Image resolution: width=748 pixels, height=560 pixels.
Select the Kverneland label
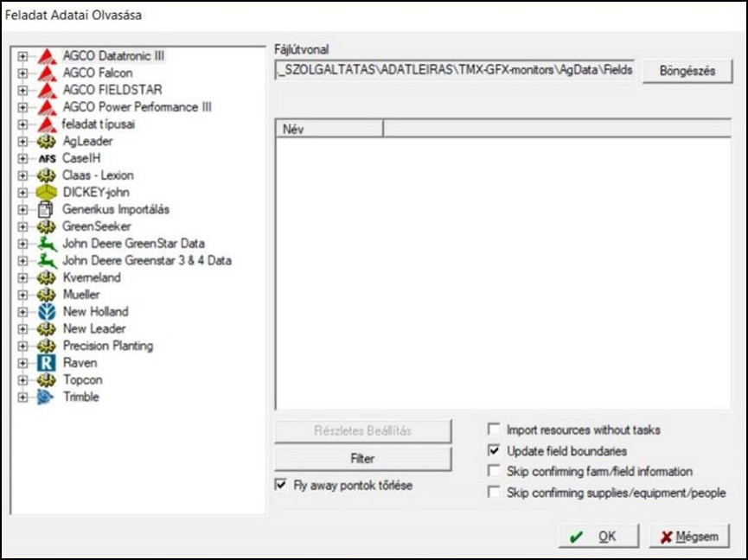(x=92, y=277)
